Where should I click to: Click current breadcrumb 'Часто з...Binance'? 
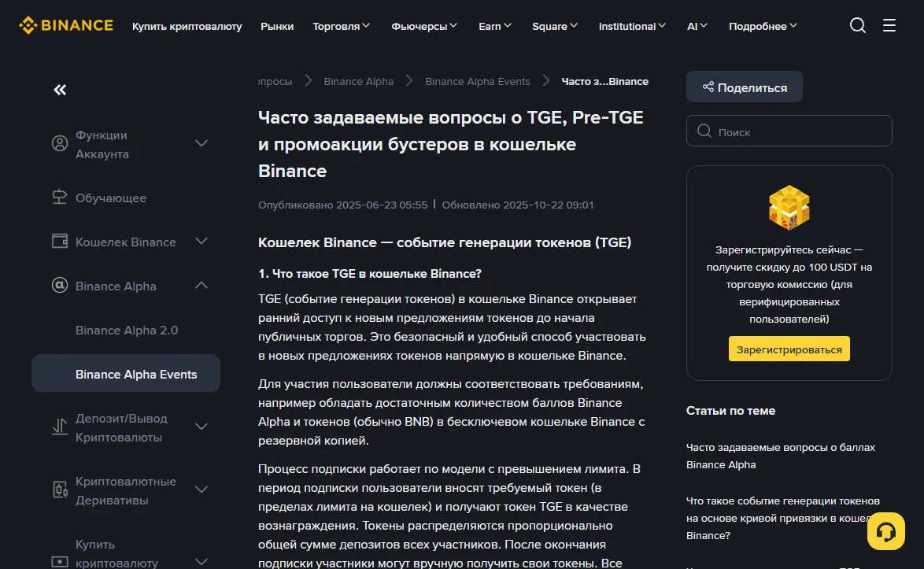click(x=604, y=81)
